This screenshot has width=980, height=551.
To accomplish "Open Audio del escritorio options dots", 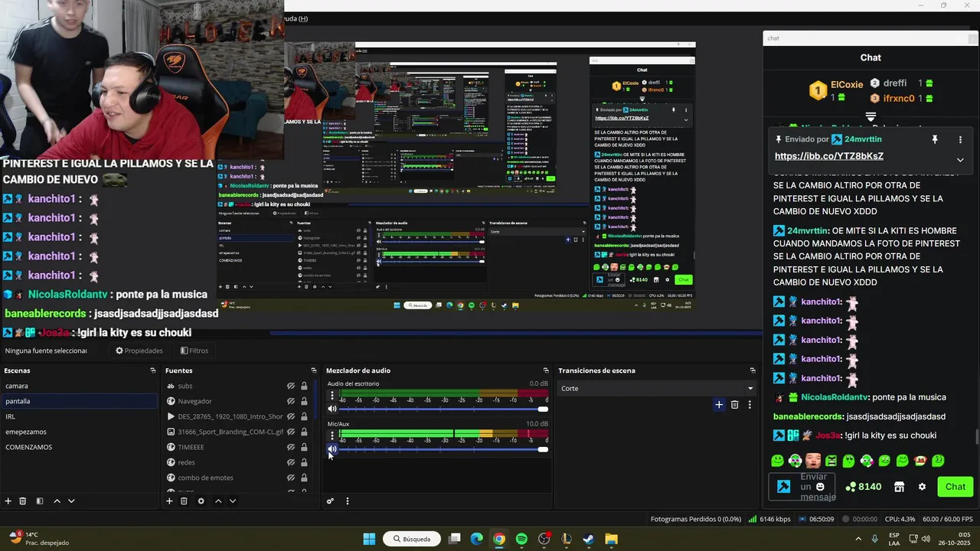I will pos(332,396).
